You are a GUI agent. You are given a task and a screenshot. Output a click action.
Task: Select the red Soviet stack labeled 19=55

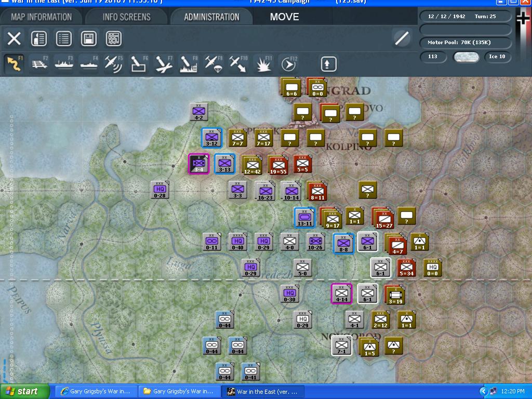[x=278, y=165]
